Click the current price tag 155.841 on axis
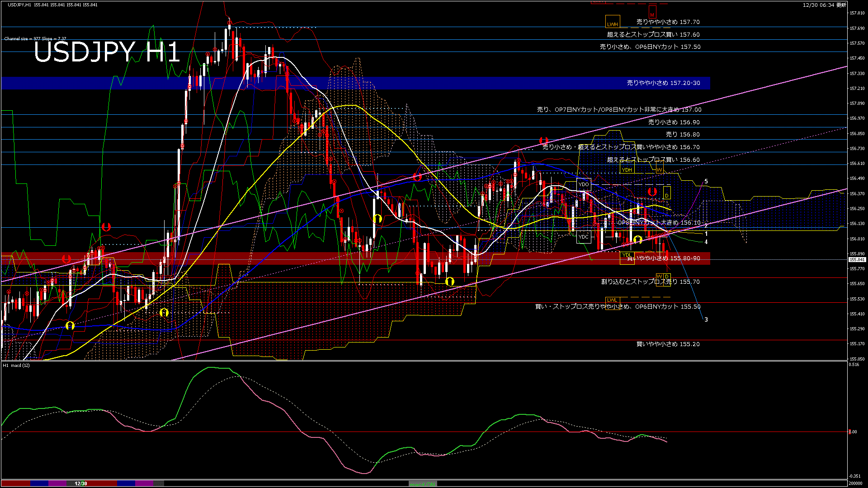The image size is (868, 488). tap(857, 260)
